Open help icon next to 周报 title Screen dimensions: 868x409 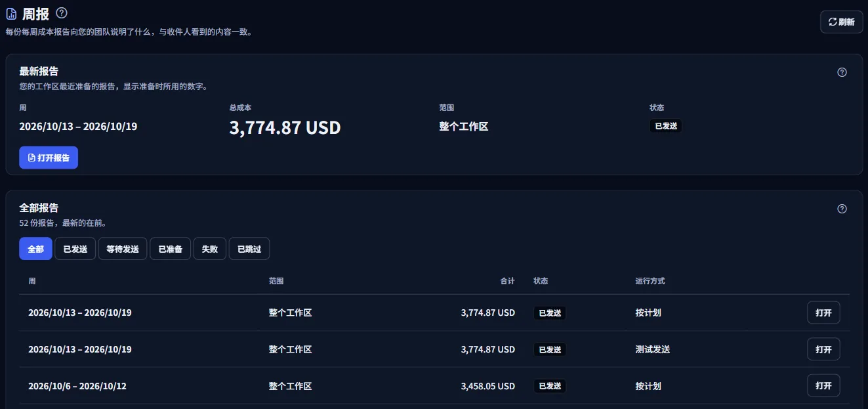[62, 12]
